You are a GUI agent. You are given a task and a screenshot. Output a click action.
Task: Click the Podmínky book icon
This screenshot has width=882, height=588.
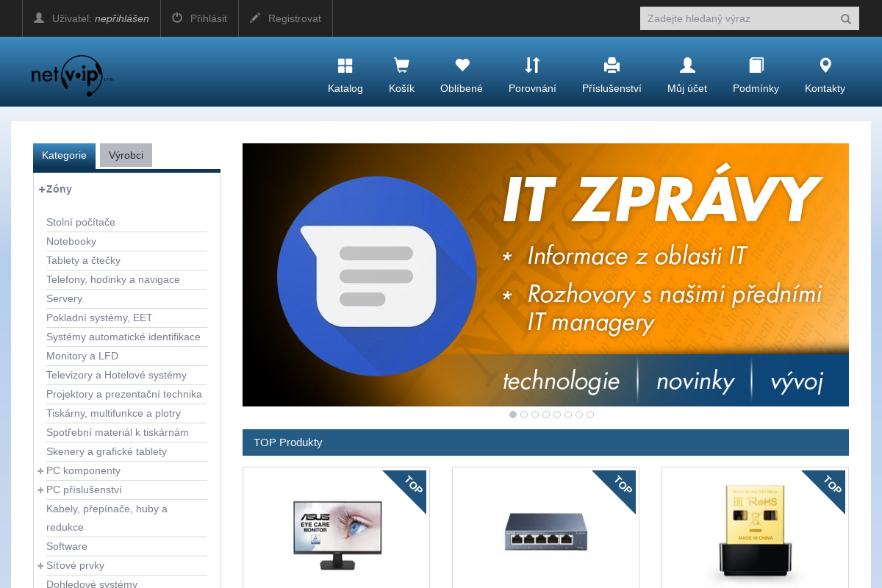pos(756,65)
